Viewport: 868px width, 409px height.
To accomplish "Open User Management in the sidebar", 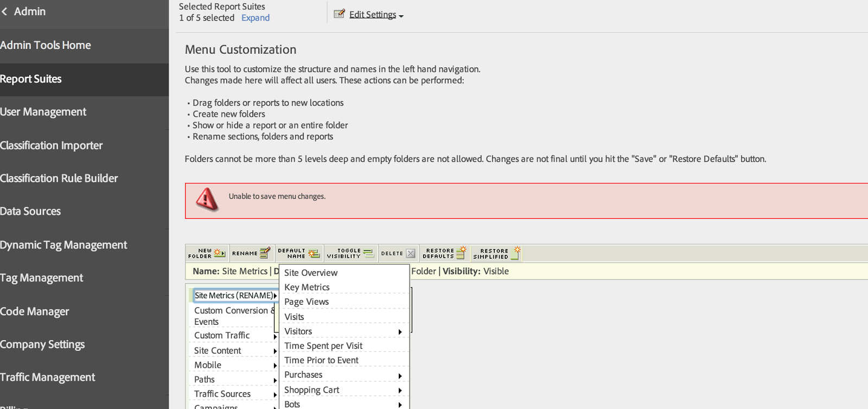I will pyautogui.click(x=43, y=112).
